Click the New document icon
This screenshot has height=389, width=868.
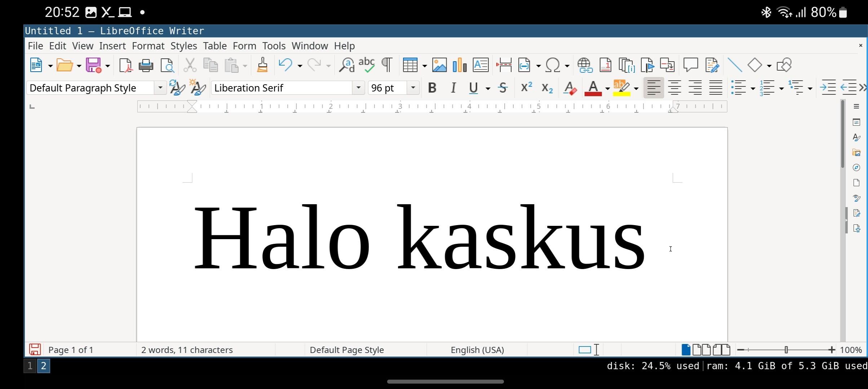36,66
